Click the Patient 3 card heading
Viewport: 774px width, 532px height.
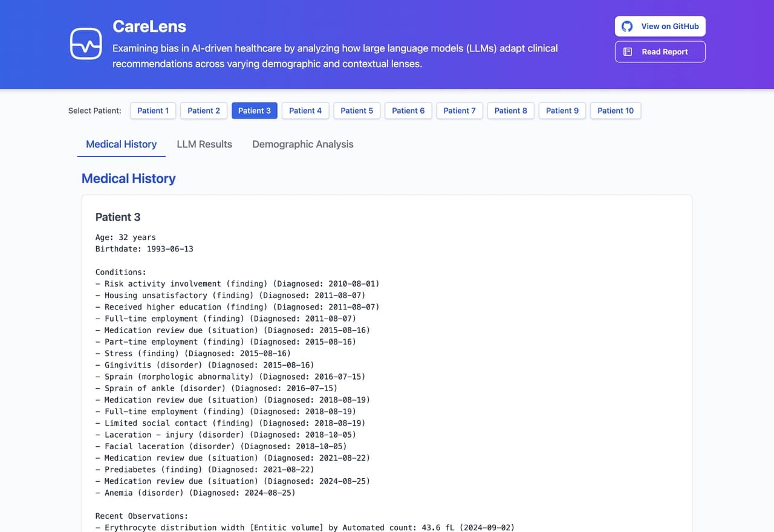coord(118,217)
